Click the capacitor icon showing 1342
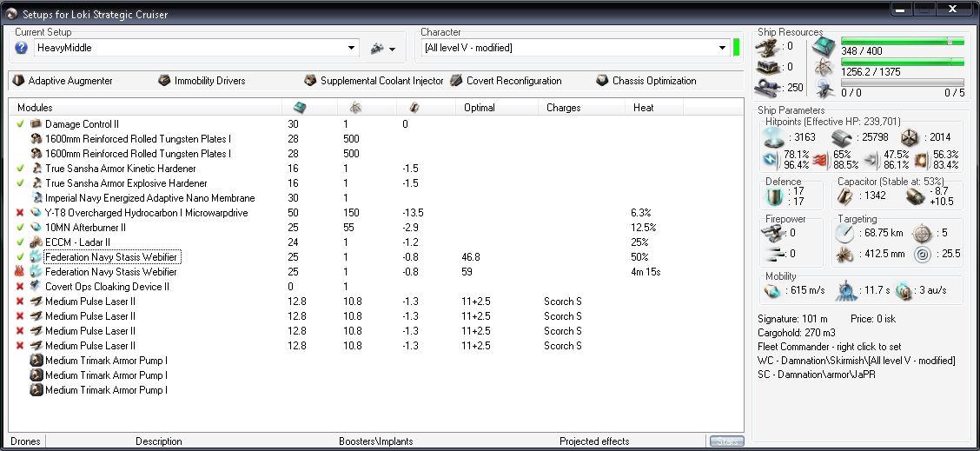The width and height of the screenshot is (980, 451). click(x=846, y=196)
